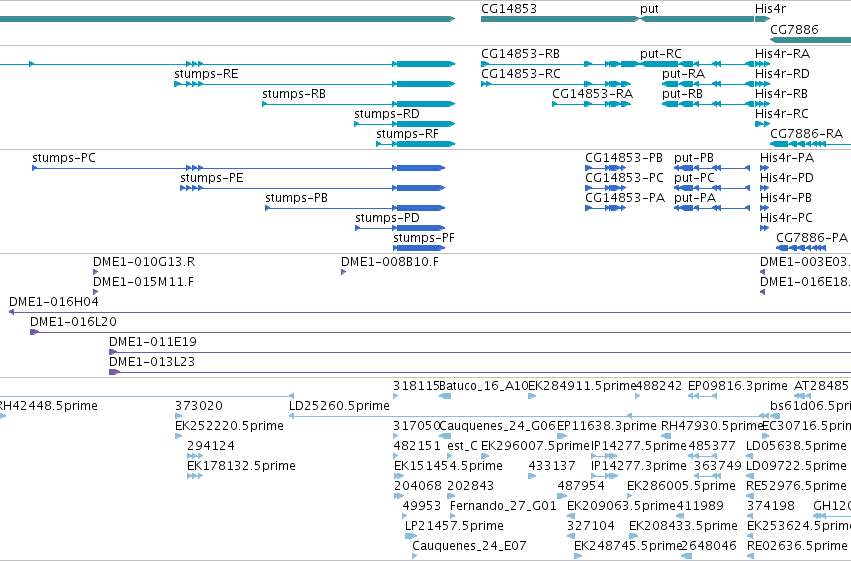Viewport: 851px width, 561px height.
Task: Click the put gene label
Action: pyautogui.click(x=649, y=9)
